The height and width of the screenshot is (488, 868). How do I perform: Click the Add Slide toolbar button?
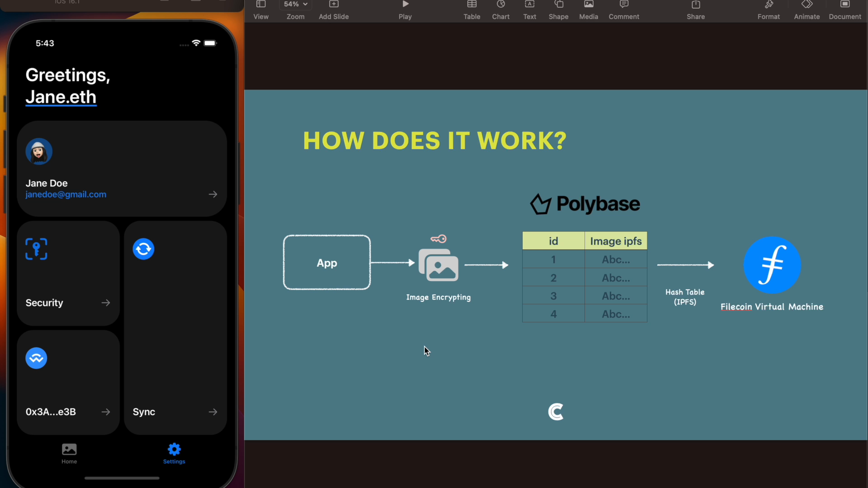[334, 10]
